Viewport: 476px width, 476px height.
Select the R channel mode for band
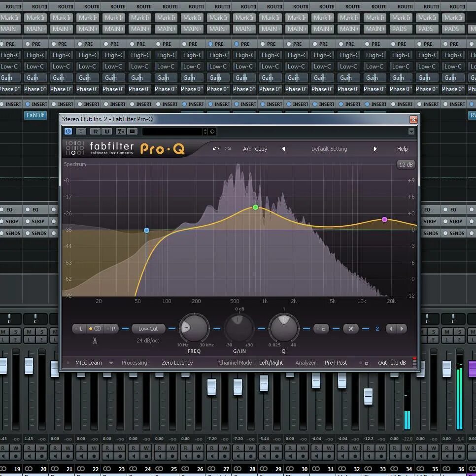[x=111, y=329]
